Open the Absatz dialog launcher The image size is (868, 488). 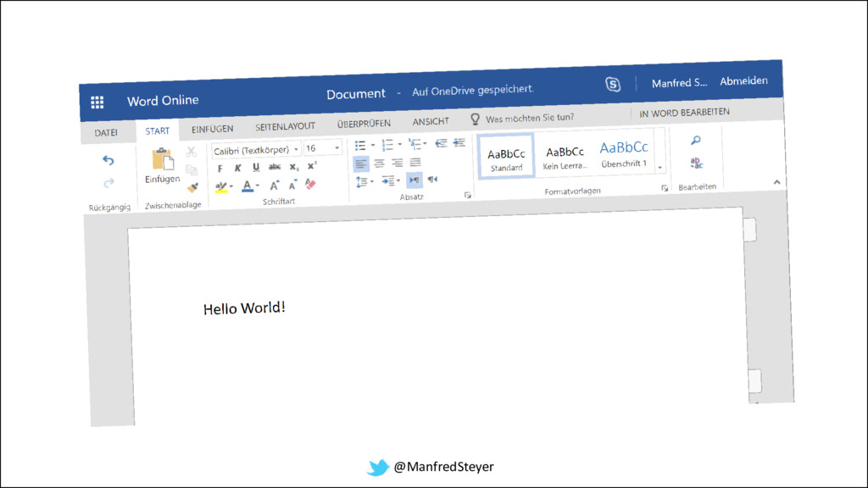coord(468,195)
